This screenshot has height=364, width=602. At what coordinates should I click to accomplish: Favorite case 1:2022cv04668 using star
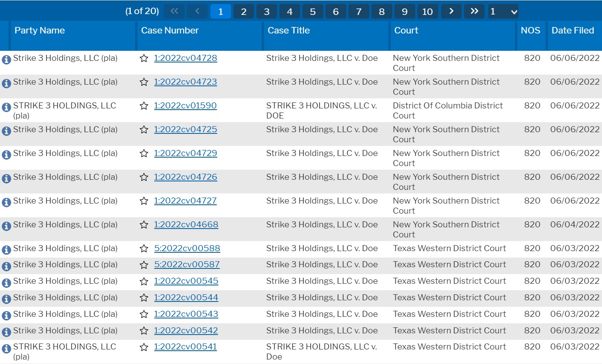tap(144, 225)
